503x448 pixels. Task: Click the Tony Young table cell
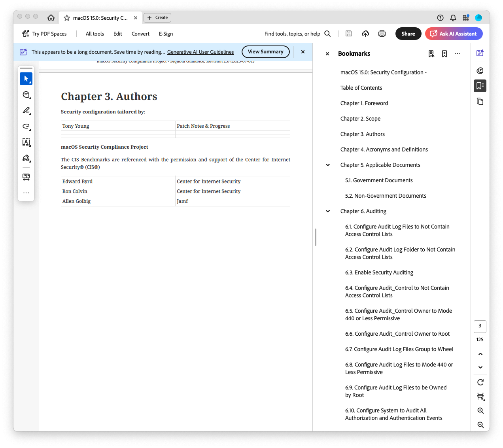118,126
